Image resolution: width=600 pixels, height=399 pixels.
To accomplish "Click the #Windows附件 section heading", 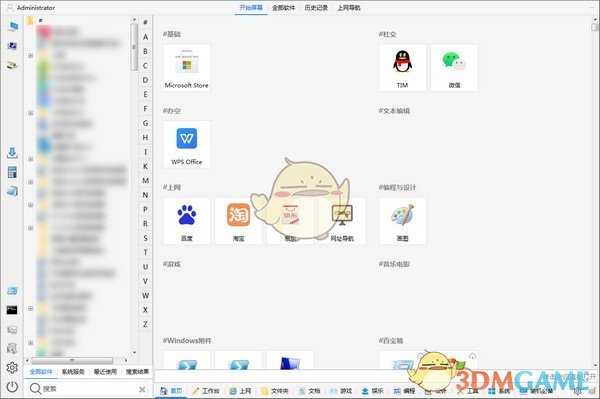I will (187, 340).
